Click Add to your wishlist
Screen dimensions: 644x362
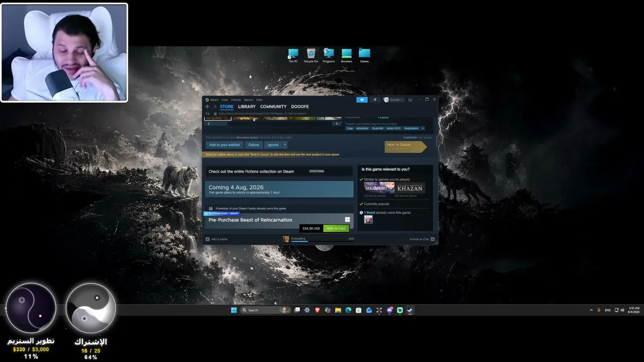[x=224, y=145]
